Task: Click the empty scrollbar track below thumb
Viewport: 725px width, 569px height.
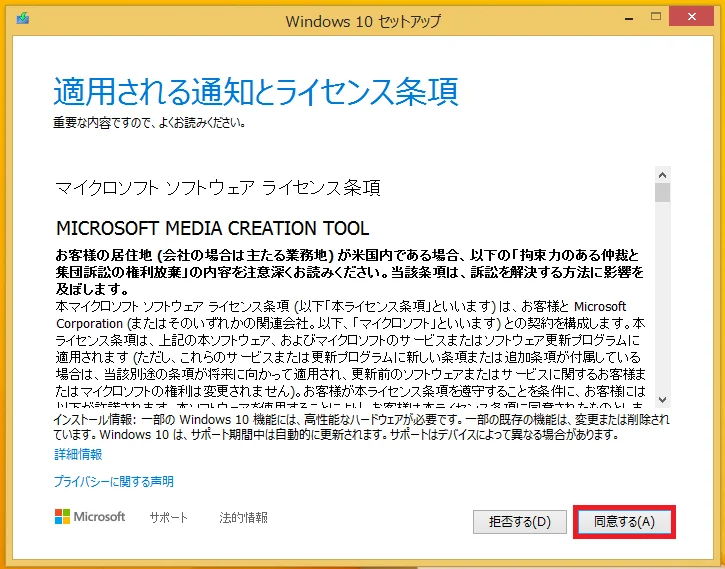Action: click(661, 300)
